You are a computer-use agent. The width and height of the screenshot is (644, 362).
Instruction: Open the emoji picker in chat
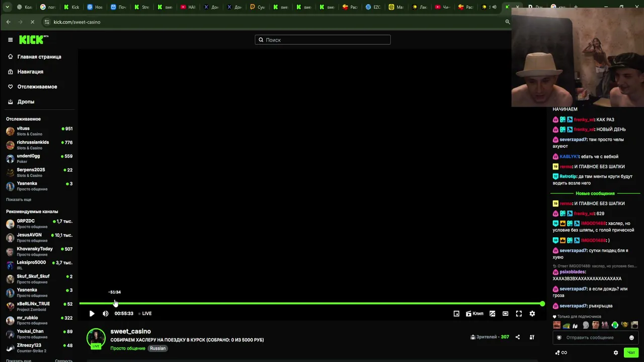(x=631, y=338)
